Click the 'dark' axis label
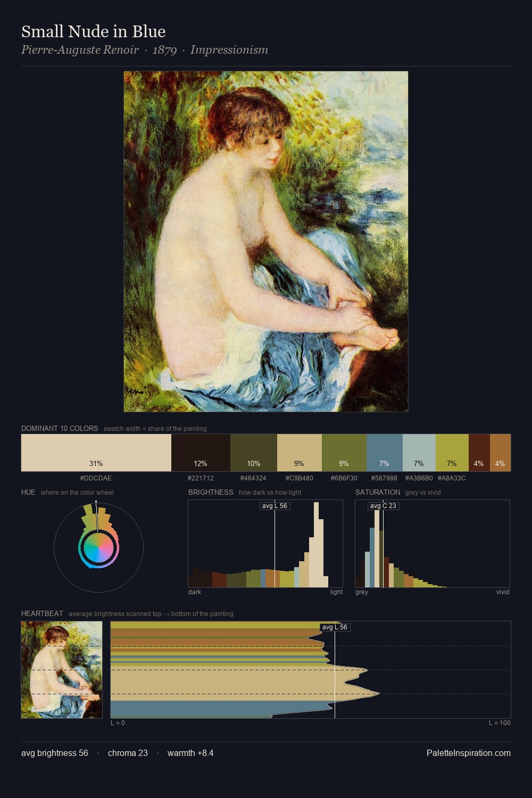 point(195,592)
